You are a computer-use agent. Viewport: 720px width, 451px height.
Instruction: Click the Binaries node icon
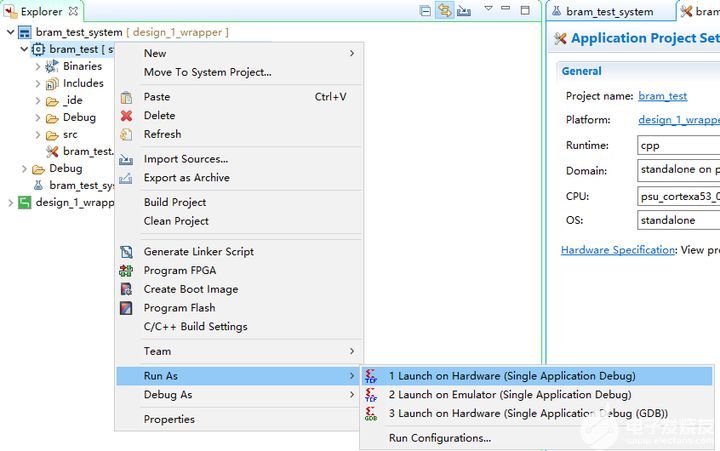pyautogui.click(x=52, y=67)
